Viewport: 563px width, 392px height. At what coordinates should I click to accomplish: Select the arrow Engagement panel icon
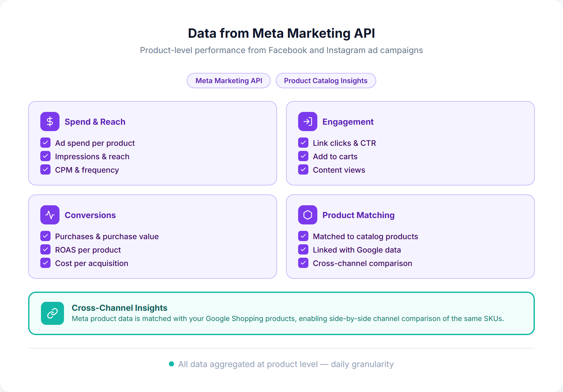point(307,122)
